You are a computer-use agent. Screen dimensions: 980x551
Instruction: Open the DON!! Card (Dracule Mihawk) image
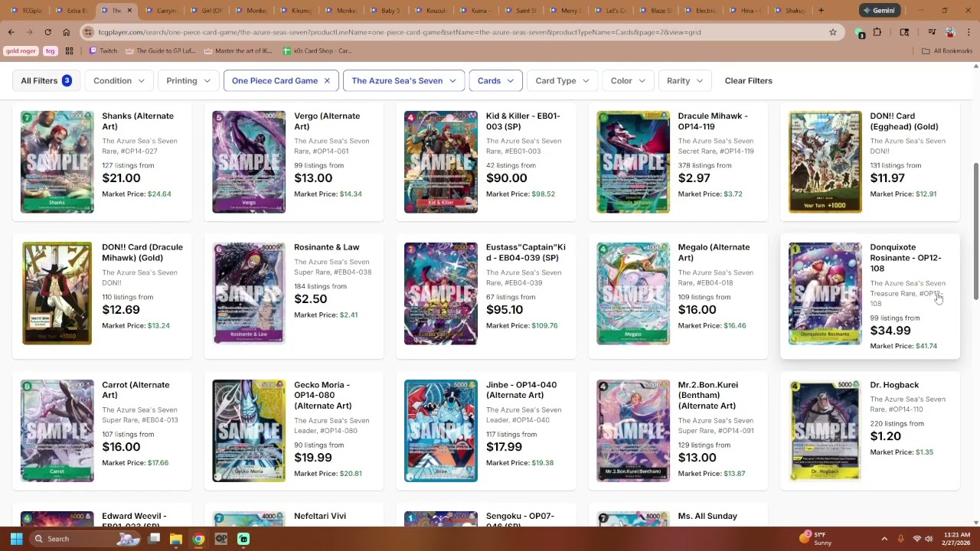click(x=57, y=293)
